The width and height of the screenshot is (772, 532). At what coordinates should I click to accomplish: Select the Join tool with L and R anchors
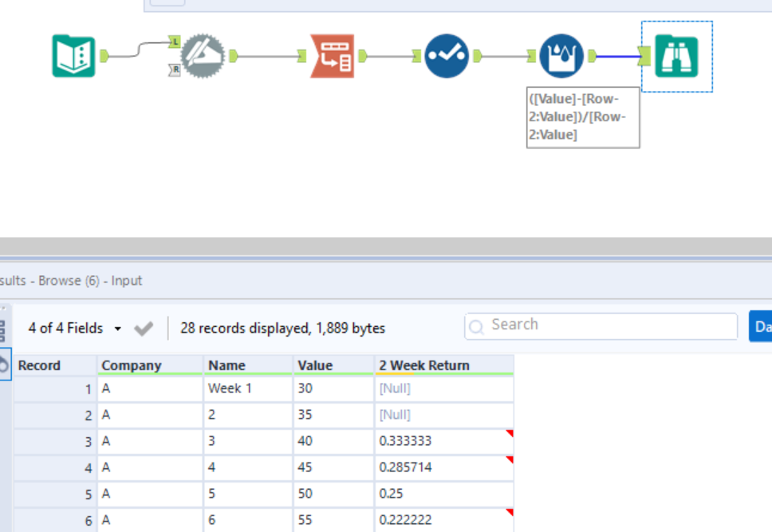pos(202,56)
